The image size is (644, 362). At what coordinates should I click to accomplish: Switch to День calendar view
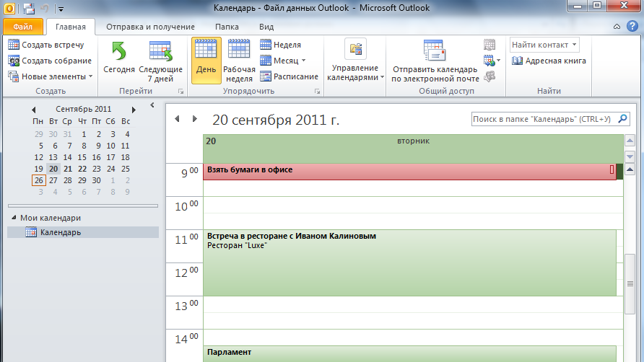[x=206, y=61]
